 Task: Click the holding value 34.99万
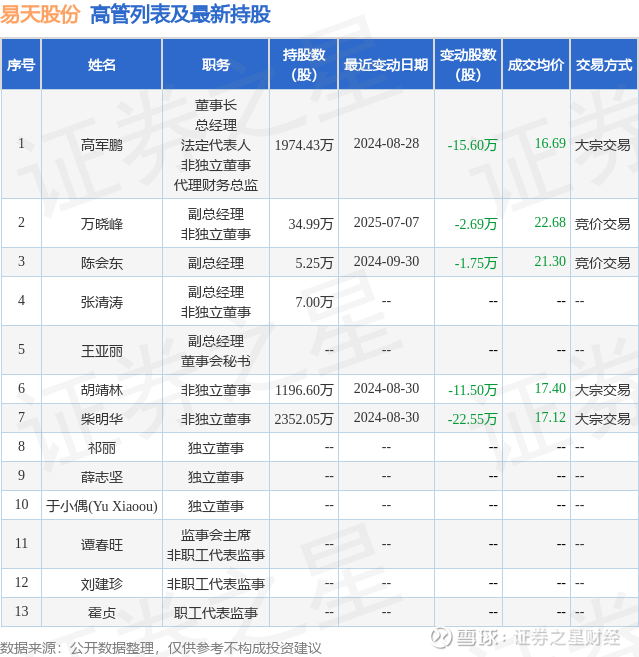click(x=310, y=224)
